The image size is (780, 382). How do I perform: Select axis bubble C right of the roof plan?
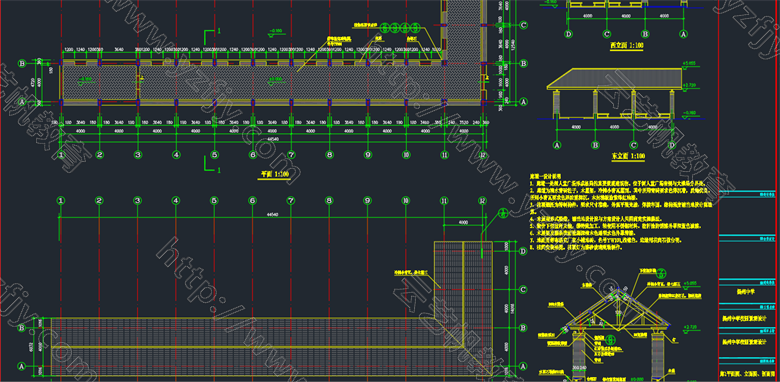point(523,289)
